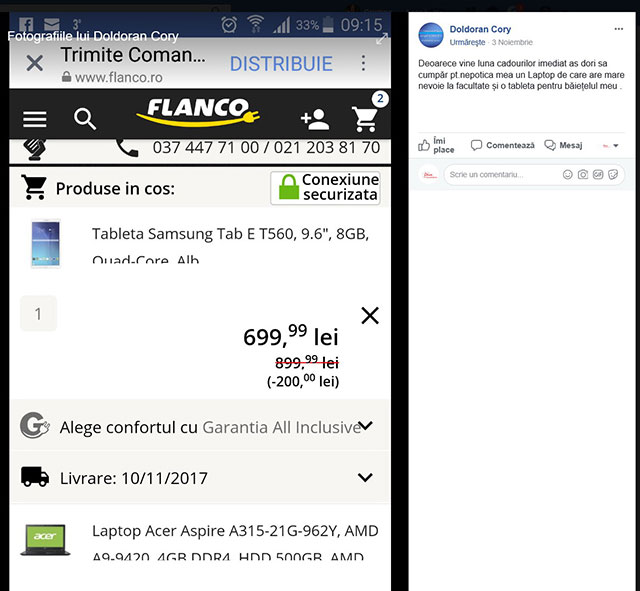This screenshot has width=640, height=591.
Task: Tap DISTRIBUIE share button
Action: 281,64
